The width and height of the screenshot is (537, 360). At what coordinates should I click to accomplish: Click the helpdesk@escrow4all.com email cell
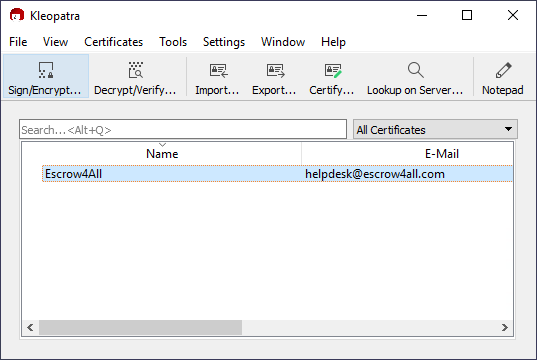pos(375,174)
